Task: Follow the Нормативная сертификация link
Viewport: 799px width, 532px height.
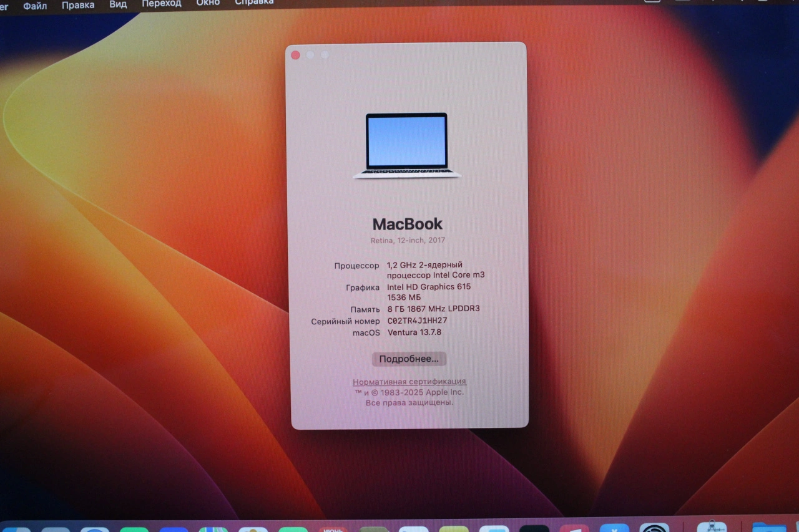Action: coord(409,382)
